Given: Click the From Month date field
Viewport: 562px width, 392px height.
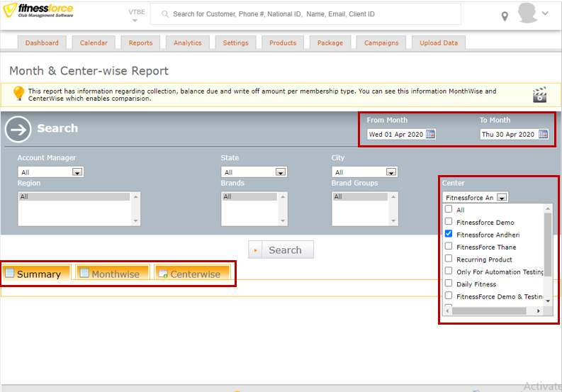Looking at the screenshot, I should pyautogui.click(x=396, y=134).
